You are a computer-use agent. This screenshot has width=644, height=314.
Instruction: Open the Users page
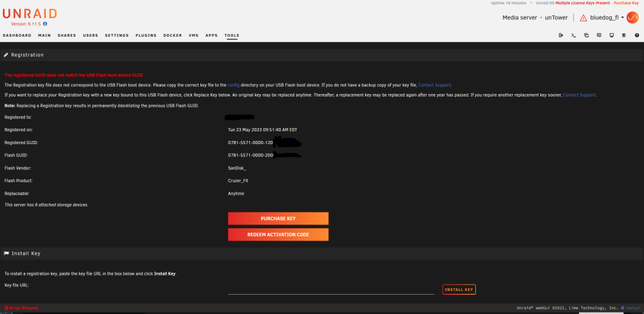click(x=90, y=35)
